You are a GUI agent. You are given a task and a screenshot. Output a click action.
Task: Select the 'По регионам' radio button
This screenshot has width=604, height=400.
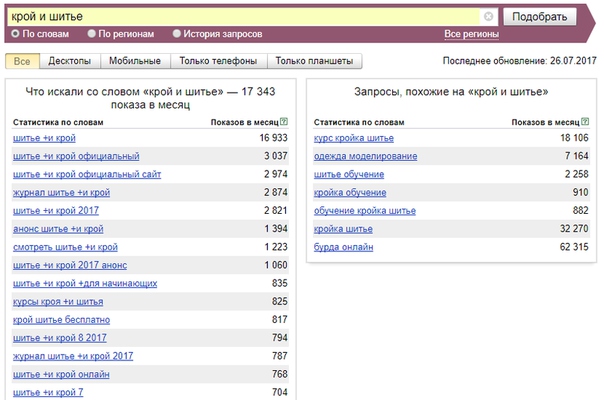(91, 34)
